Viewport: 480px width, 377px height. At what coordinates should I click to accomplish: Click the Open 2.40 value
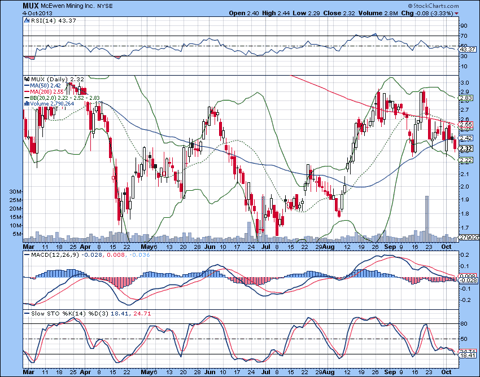coord(244,13)
